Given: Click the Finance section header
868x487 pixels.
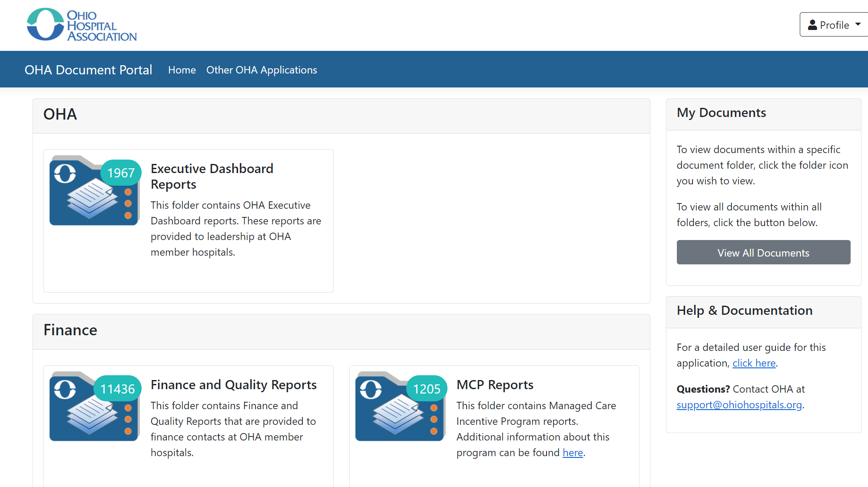Looking at the screenshot, I should (70, 330).
